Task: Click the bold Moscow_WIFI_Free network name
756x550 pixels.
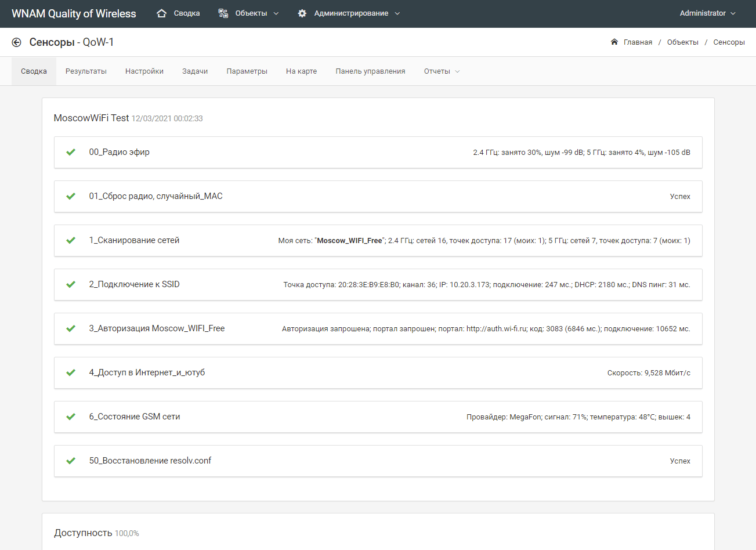Action: [349, 240]
